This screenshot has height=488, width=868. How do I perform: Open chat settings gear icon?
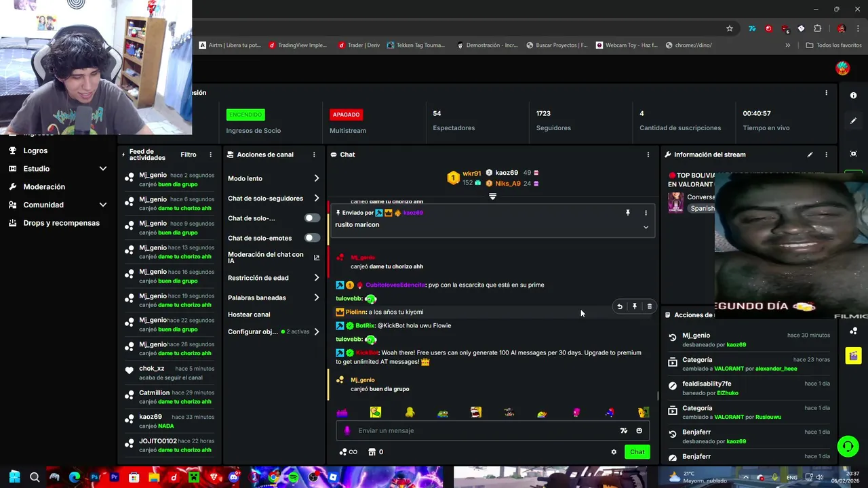point(614,452)
